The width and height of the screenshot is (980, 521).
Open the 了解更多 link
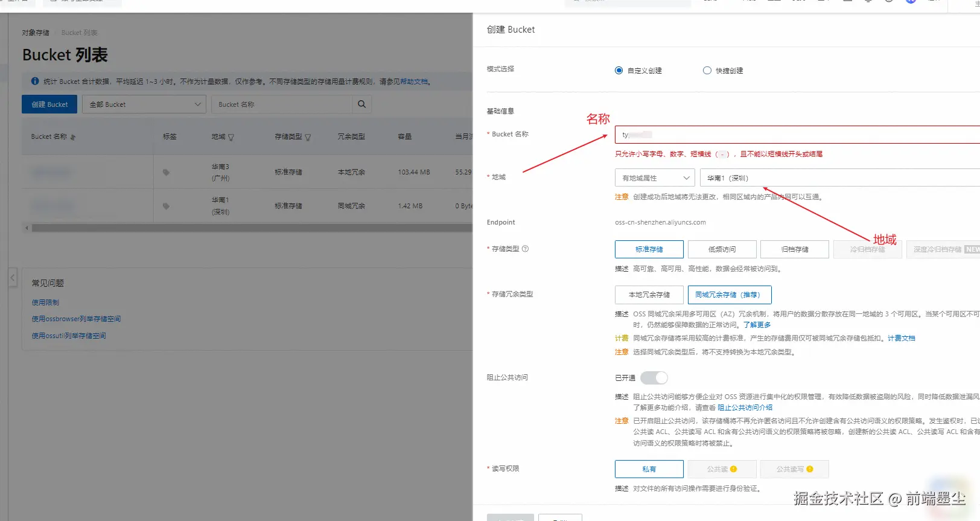click(x=757, y=325)
